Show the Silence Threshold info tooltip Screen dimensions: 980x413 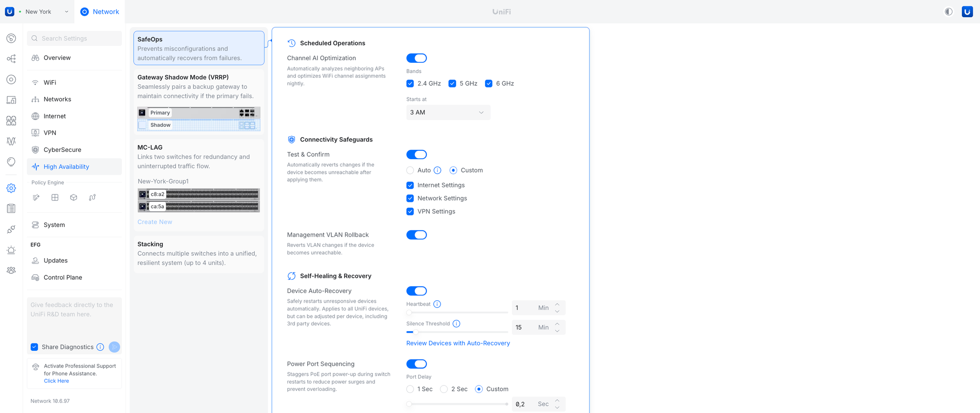(x=456, y=324)
